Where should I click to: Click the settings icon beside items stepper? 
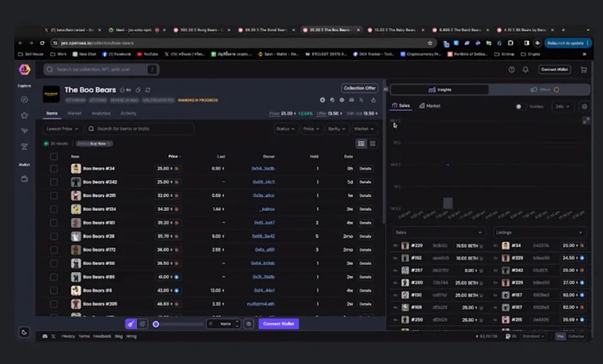[x=249, y=324]
